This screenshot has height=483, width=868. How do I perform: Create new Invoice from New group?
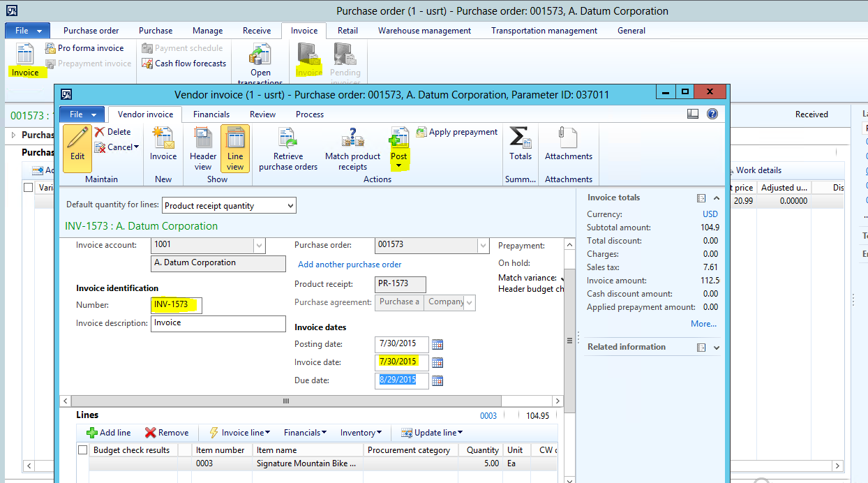pyautogui.click(x=163, y=144)
